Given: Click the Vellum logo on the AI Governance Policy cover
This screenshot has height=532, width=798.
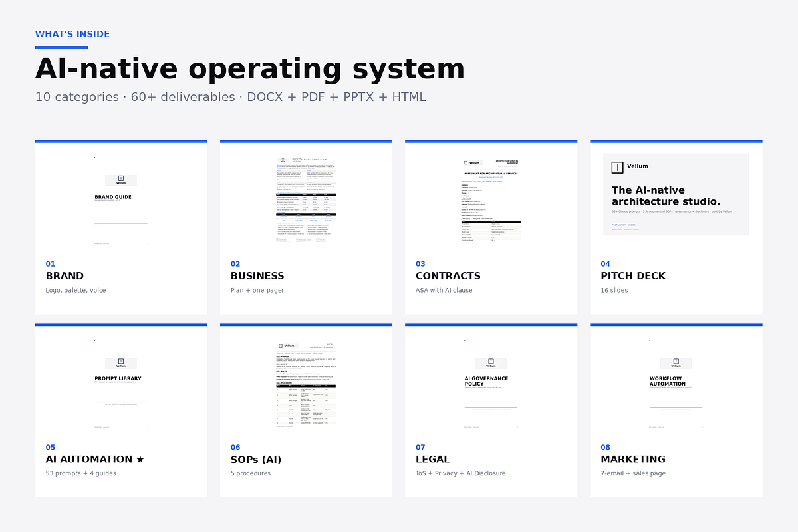Looking at the screenshot, I should click(x=491, y=363).
